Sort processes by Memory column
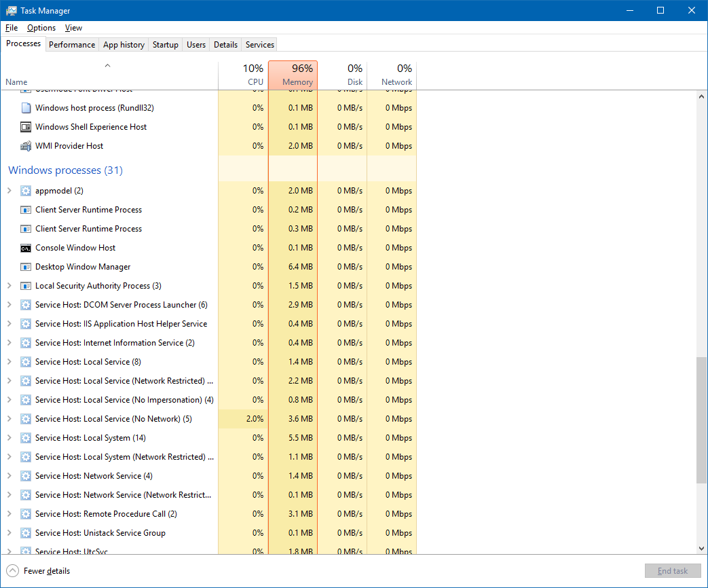The height and width of the screenshot is (588, 708). 293,75
